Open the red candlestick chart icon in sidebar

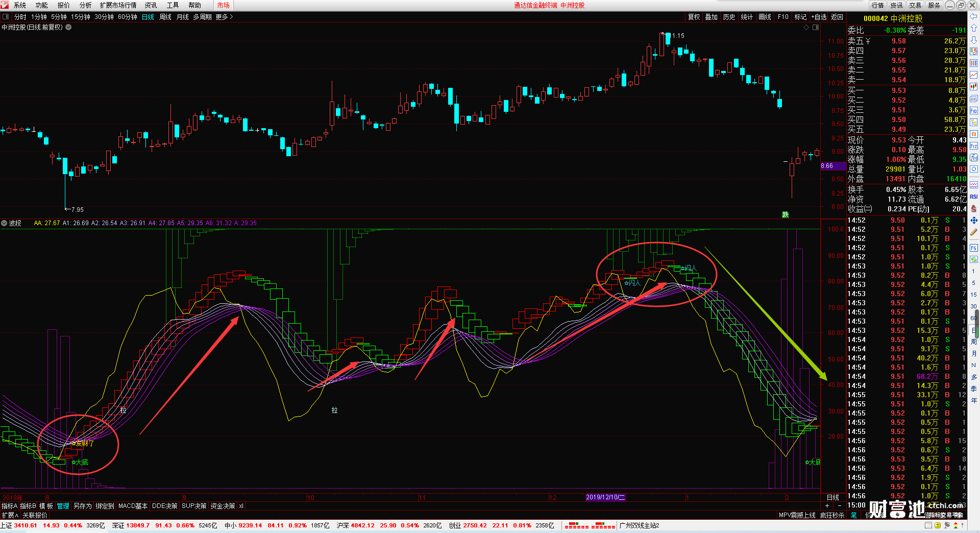(x=974, y=87)
